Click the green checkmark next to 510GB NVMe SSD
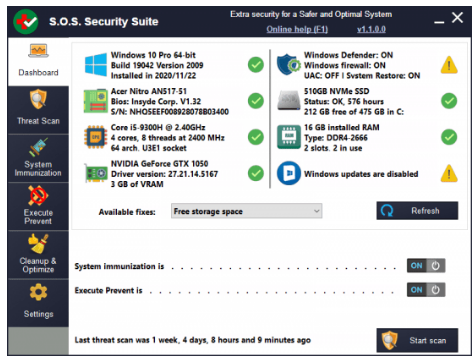This screenshot has height=362, width=476. (449, 101)
